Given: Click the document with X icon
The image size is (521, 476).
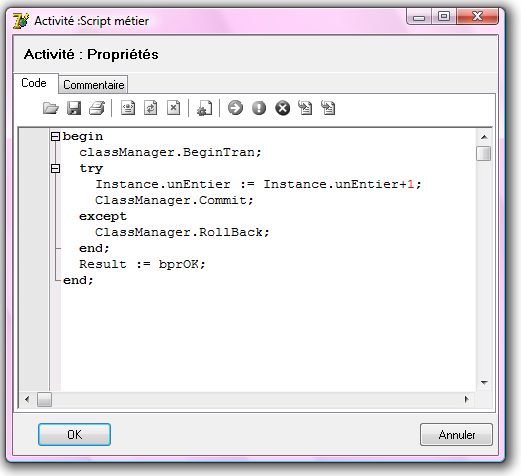Looking at the screenshot, I should 174,108.
